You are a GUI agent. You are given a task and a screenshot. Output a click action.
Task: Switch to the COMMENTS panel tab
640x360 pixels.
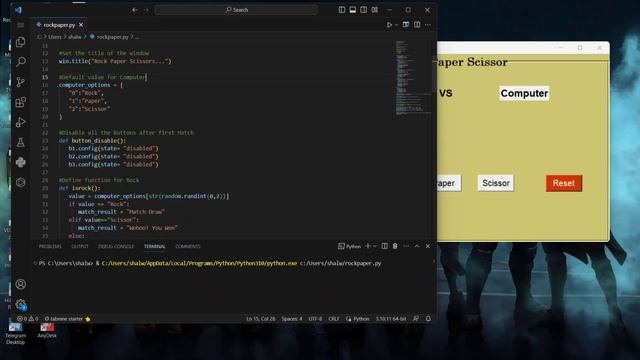pyautogui.click(x=188, y=247)
